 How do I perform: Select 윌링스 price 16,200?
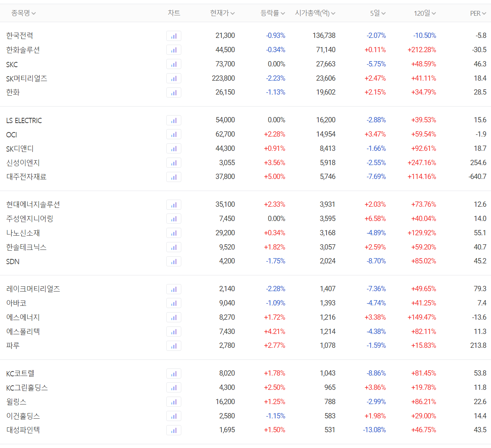(225, 402)
